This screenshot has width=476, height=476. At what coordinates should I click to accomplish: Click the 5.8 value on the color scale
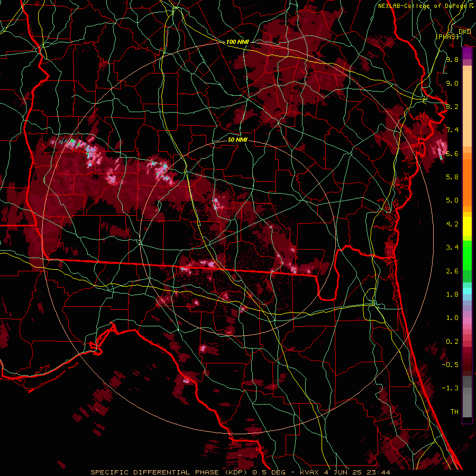pos(452,177)
